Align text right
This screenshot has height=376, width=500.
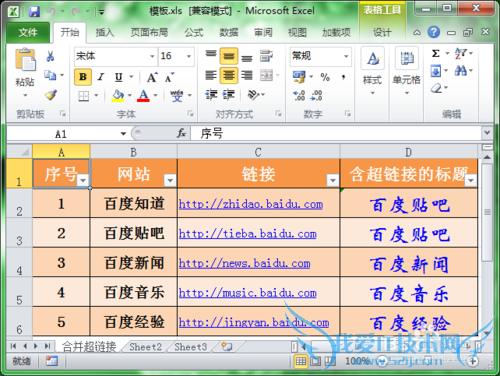tap(247, 75)
